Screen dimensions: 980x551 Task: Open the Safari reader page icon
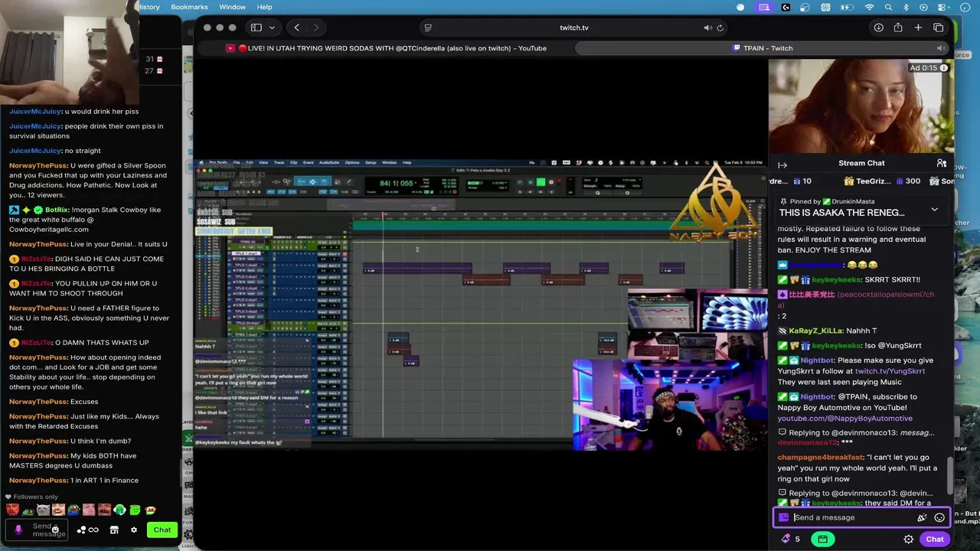[428, 28]
